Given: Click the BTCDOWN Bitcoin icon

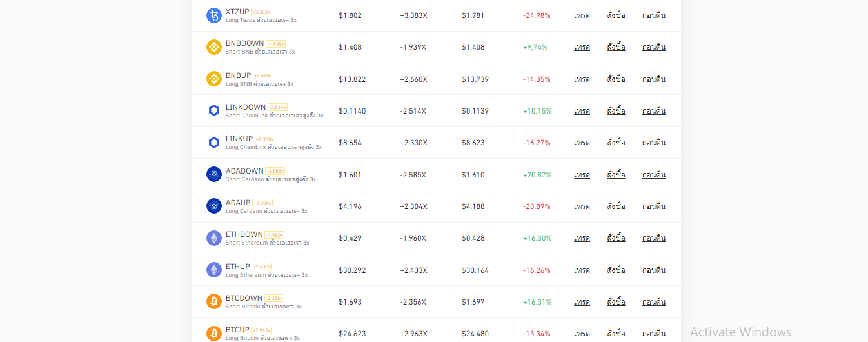Looking at the screenshot, I should 214,301.
